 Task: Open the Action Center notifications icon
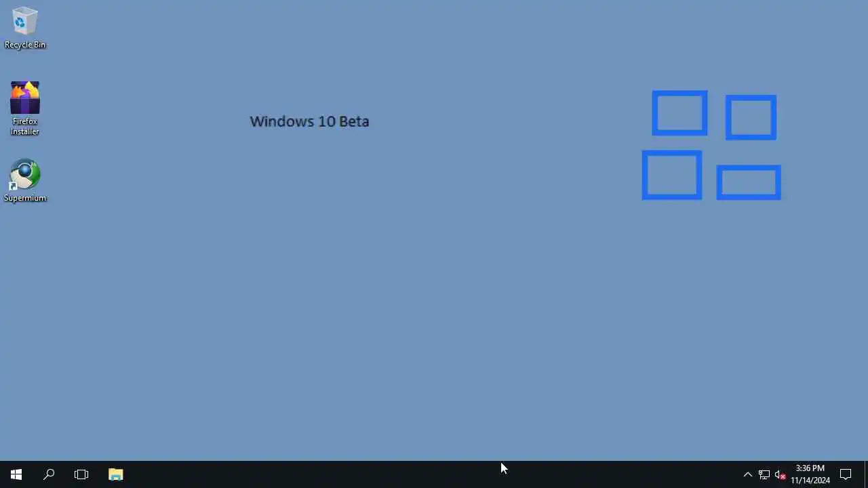(x=846, y=474)
